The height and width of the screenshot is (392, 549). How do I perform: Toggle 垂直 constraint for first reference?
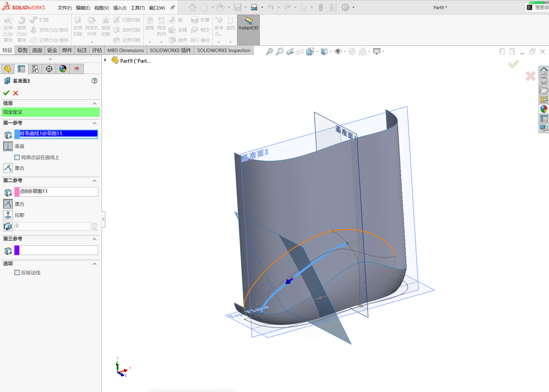[8, 146]
